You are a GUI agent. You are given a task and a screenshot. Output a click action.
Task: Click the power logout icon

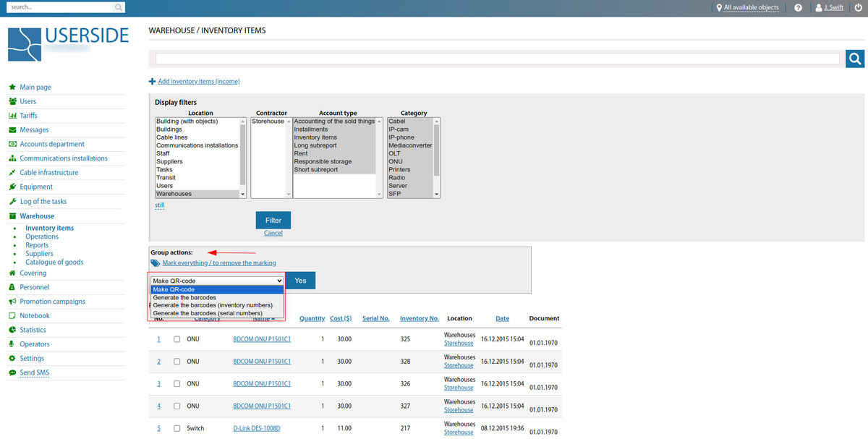click(x=858, y=7)
